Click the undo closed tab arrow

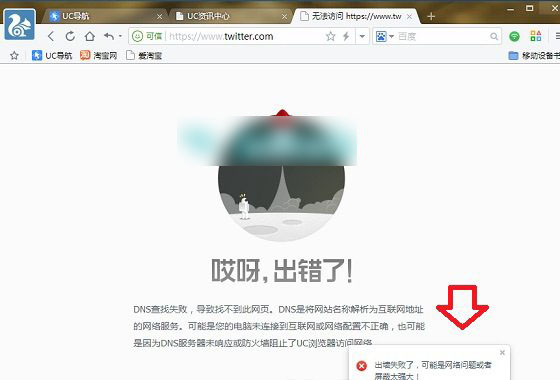pos(109,36)
